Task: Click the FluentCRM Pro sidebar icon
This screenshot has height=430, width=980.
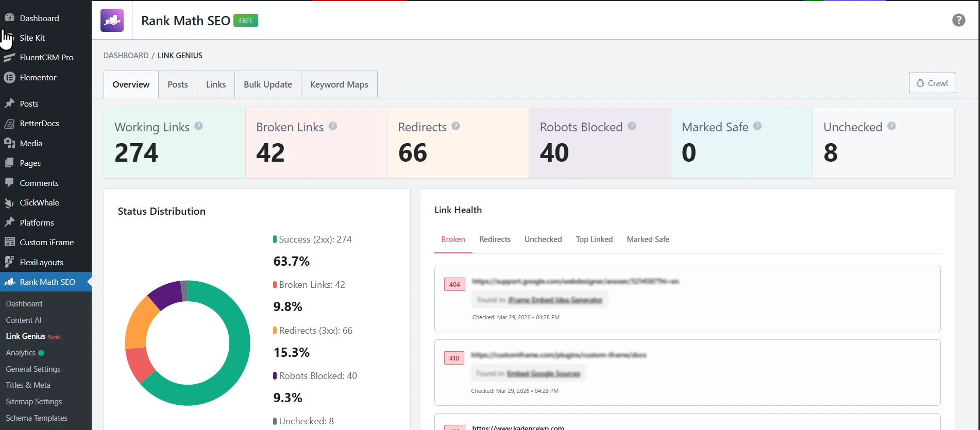Action: [9, 57]
